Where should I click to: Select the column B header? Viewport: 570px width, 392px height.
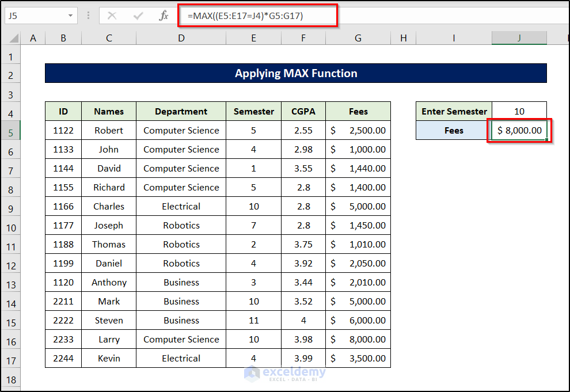(x=63, y=37)
